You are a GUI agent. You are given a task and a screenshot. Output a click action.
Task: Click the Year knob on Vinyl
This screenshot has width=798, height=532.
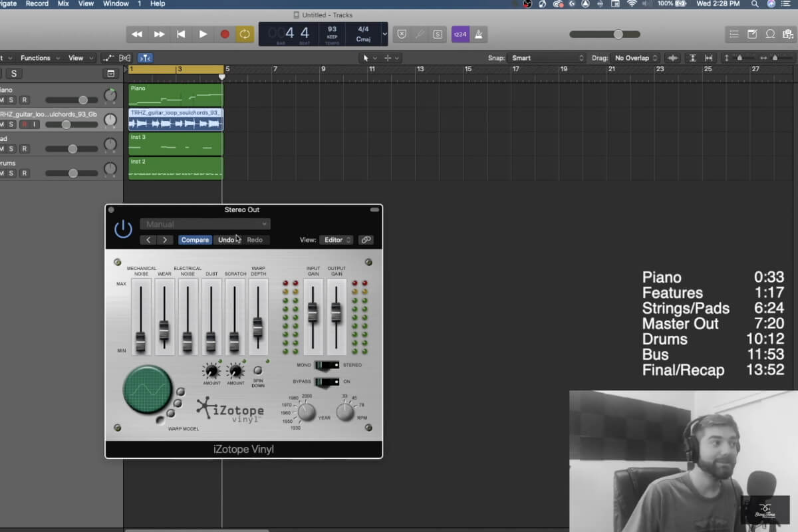pyautogui.click(x=306, y=412)
